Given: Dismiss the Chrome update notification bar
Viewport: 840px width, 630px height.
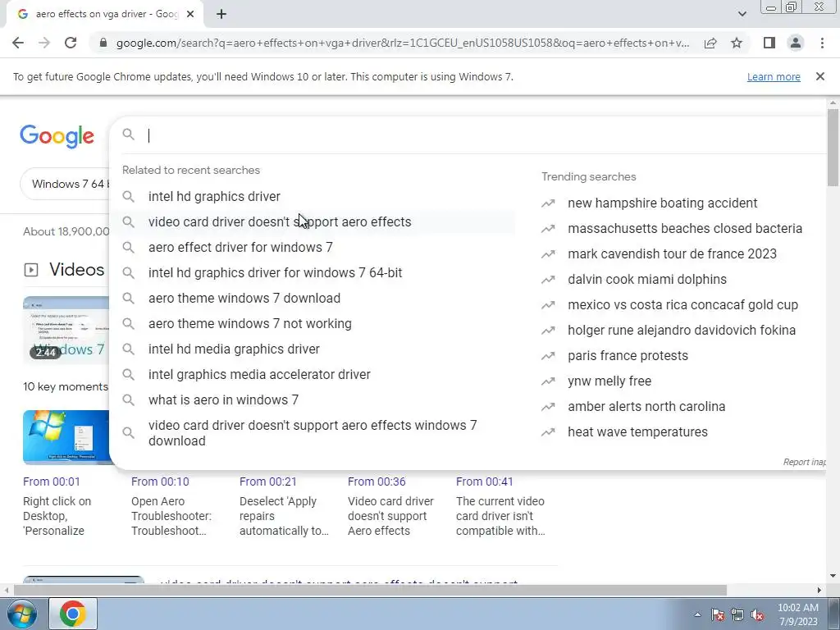Looking at the screenshot, I should click(x=819, y=76).
